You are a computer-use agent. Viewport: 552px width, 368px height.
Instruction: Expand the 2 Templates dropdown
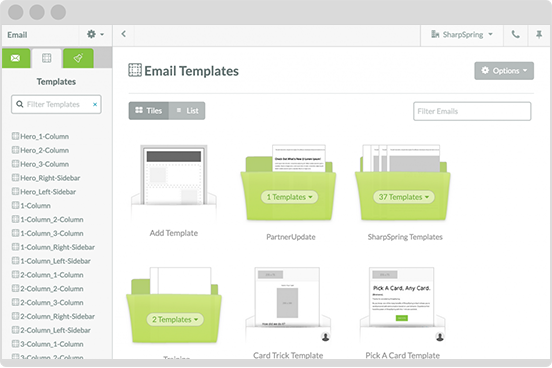[175, 319]
